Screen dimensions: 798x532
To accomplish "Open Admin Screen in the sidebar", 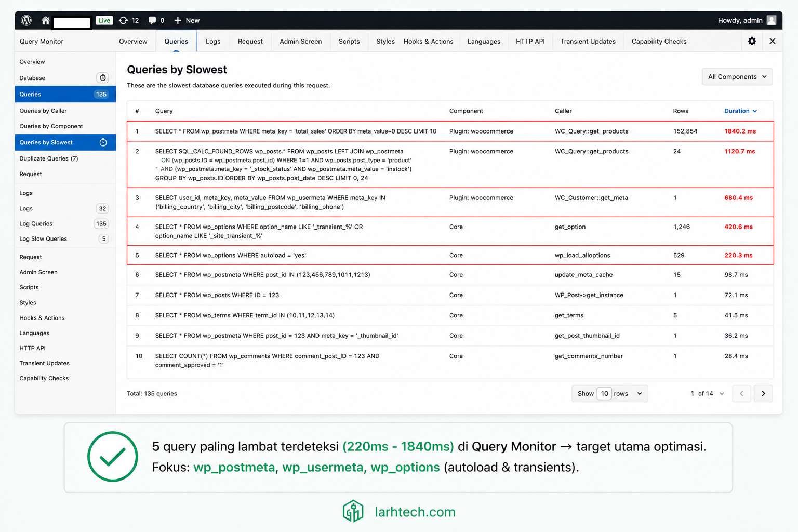I will (x=38, y=272).
